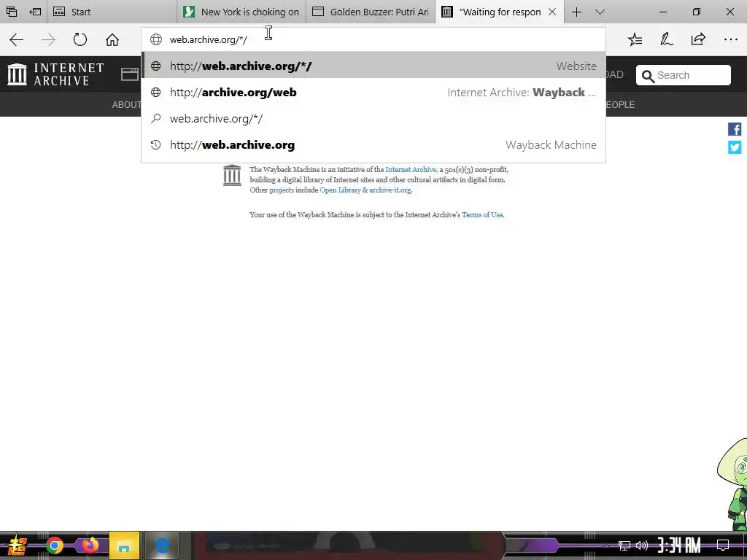Open the projects link
Screen dimensions: 747x560
click(x=282, y=190)
